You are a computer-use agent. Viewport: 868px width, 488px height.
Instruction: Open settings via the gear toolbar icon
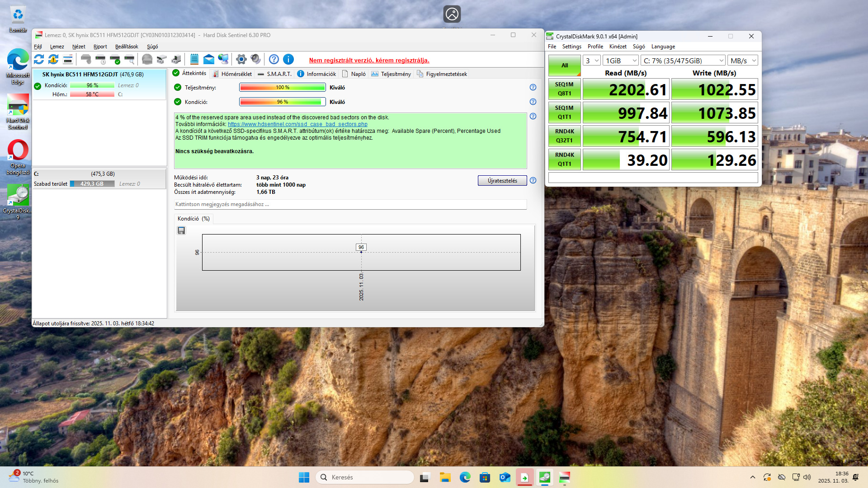(241, 59)
